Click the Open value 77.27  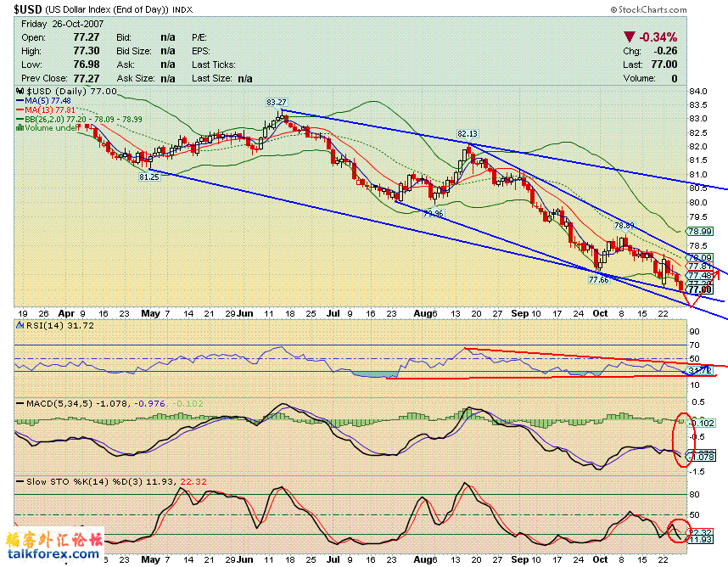coord(87,37)
